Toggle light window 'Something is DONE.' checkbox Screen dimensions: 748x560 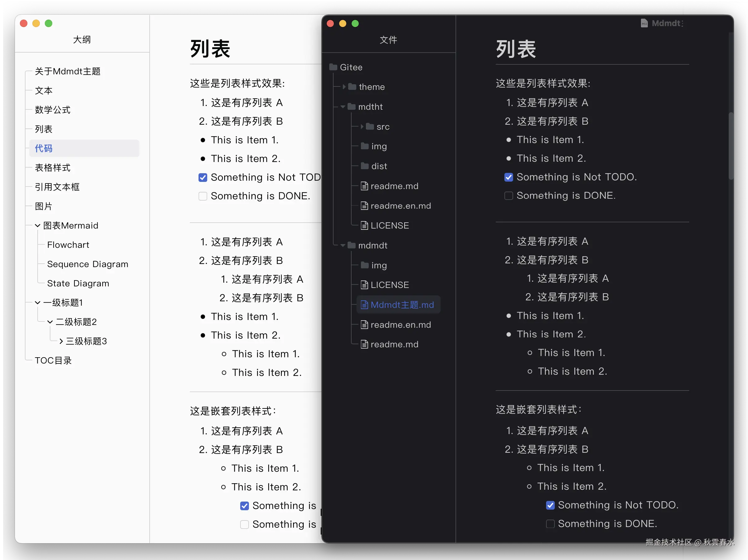[203, 196]
